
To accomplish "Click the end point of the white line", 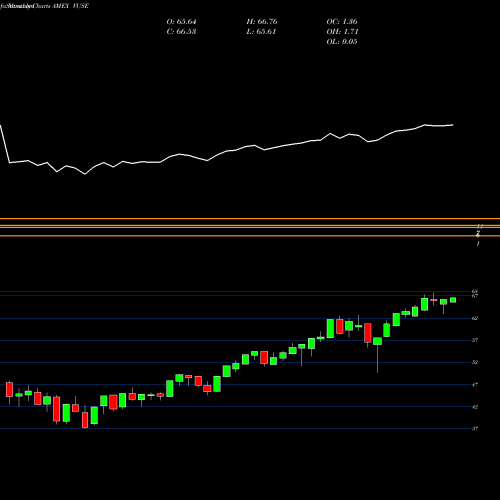I will pos(453,125).
